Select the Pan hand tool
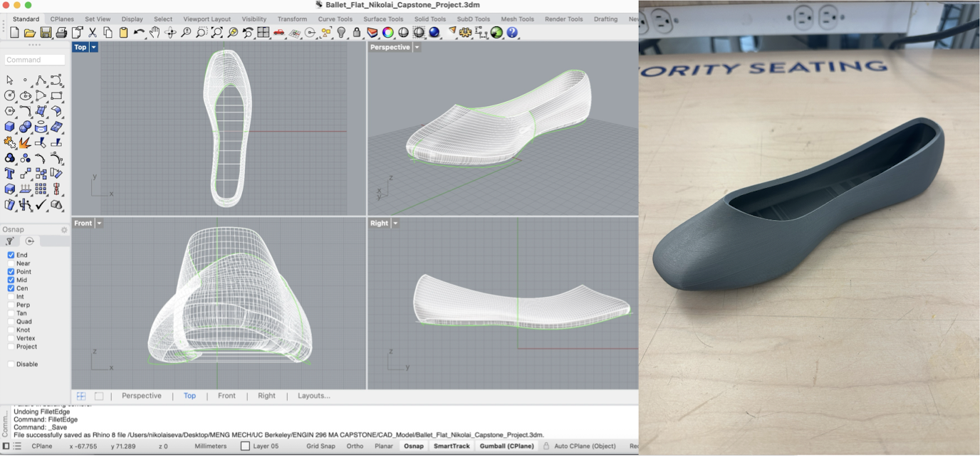The width and height of the screenshot is (980, 457). tap(155, 33)
